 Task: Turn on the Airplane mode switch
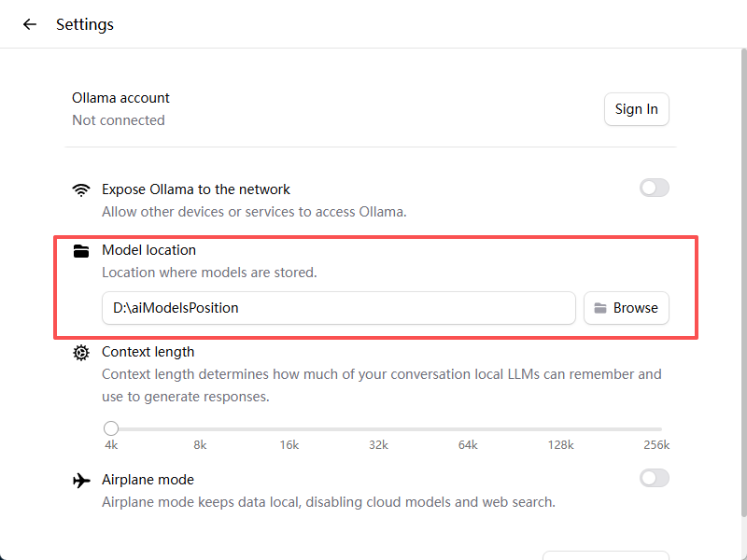coord(654,479)
